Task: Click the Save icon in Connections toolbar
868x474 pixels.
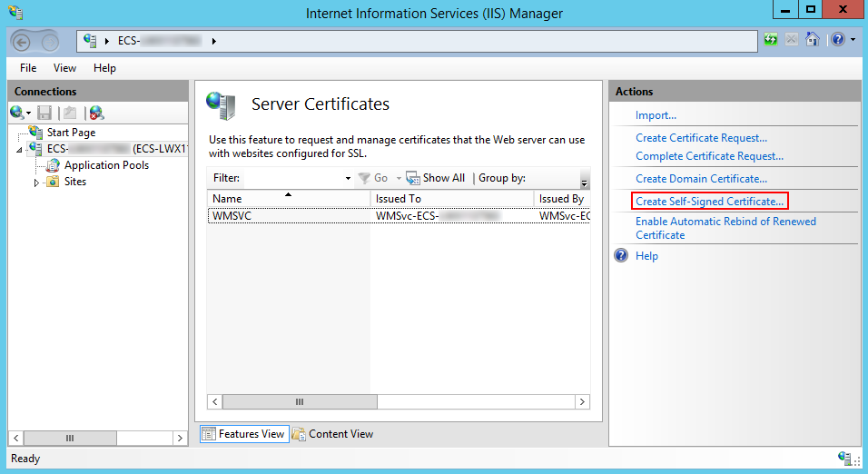Action: click(x=44, y=113)
